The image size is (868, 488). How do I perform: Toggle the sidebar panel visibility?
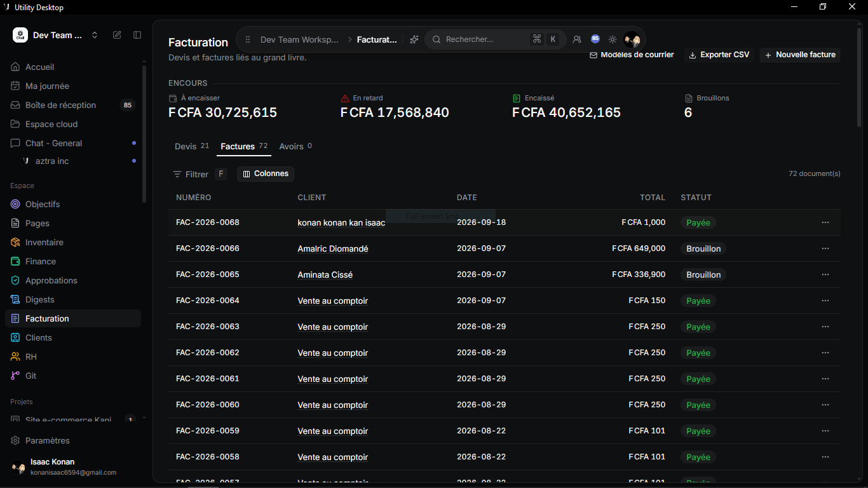point(137,35)
